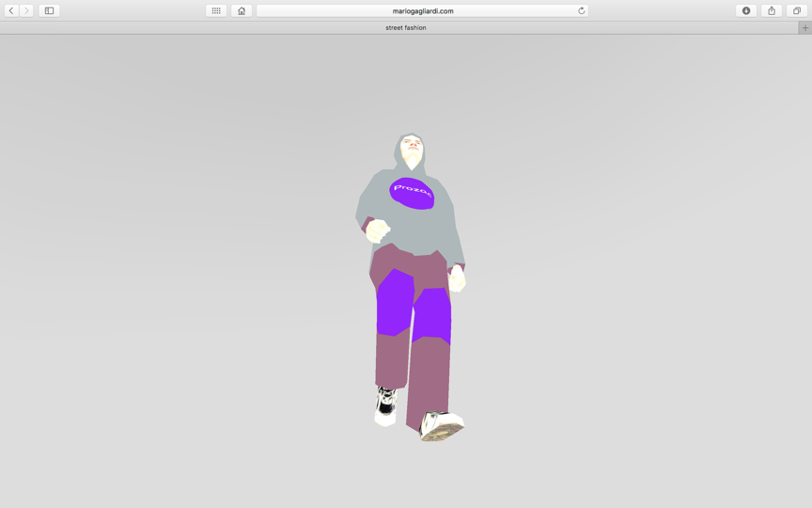812x508 pixels.
Task: Show the downloads list
Action: click(x=746, y=10)
